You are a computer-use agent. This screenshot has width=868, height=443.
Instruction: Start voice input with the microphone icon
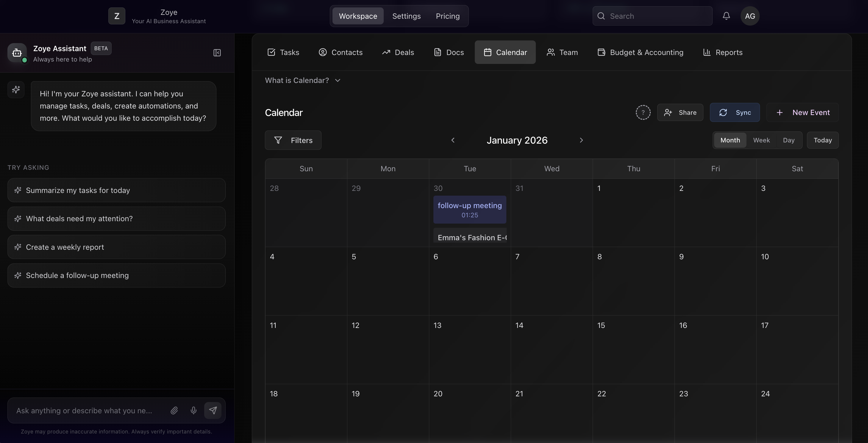click(193, 410)
